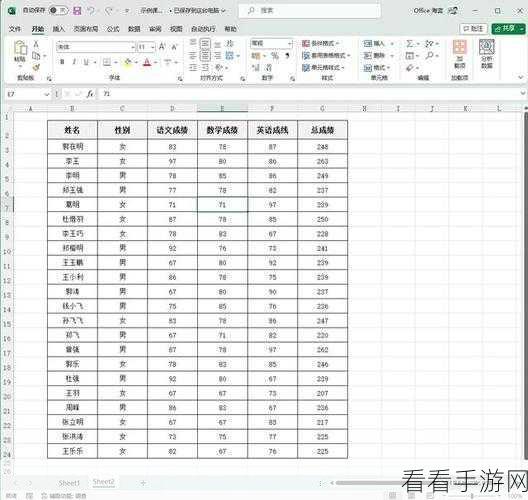528x500 pixels.
Task: Click the Decrease Indent icon
Action: point(193,67)
